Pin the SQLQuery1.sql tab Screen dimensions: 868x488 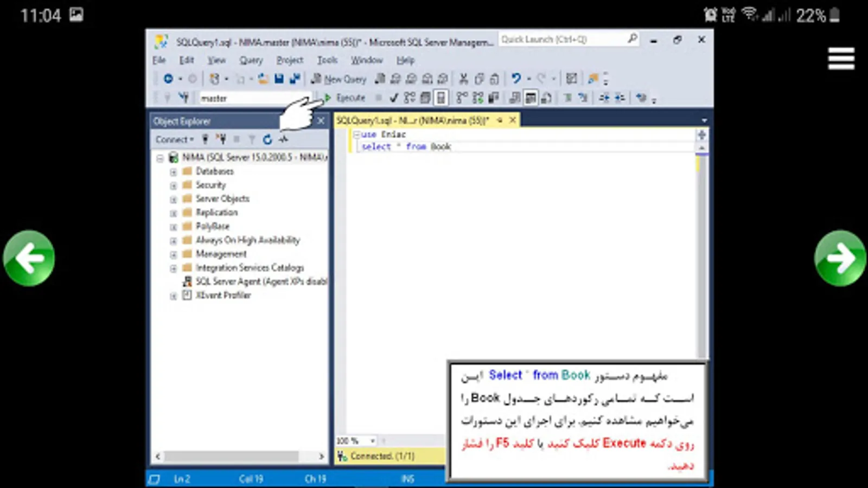point(499,120)
